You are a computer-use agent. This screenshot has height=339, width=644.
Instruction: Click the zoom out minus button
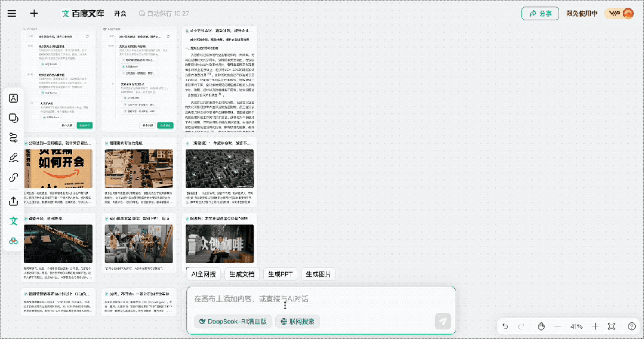click(x=557, y=326)
